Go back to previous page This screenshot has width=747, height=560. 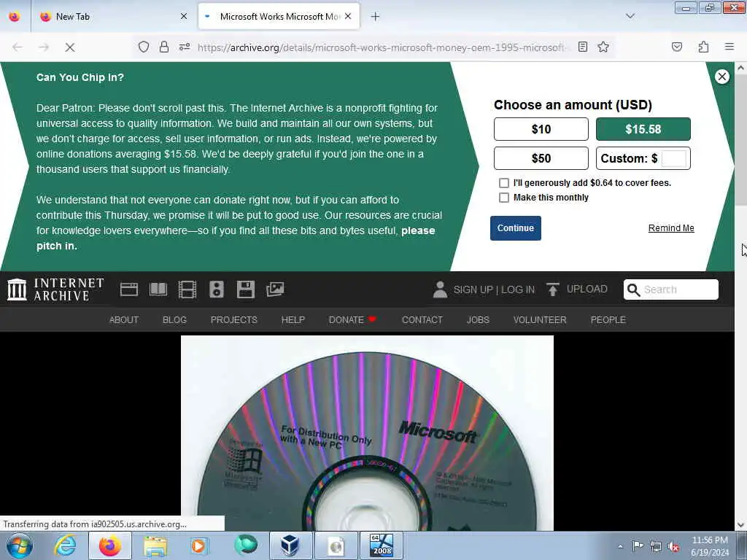coord(18,47)
